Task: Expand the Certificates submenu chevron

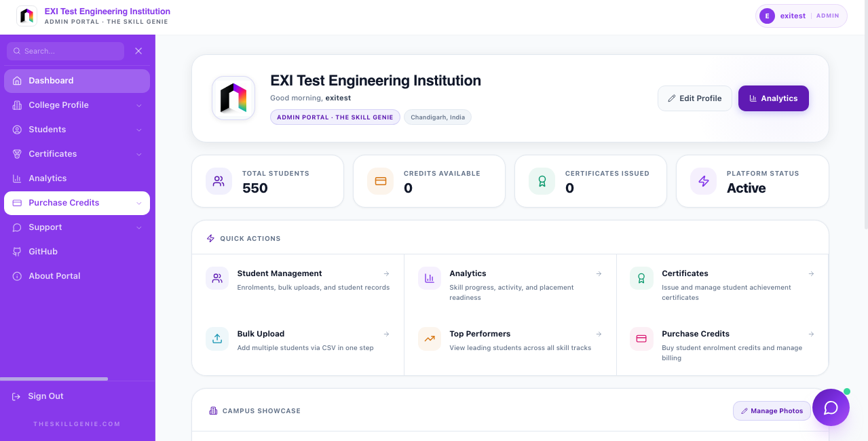Action: 138,154
